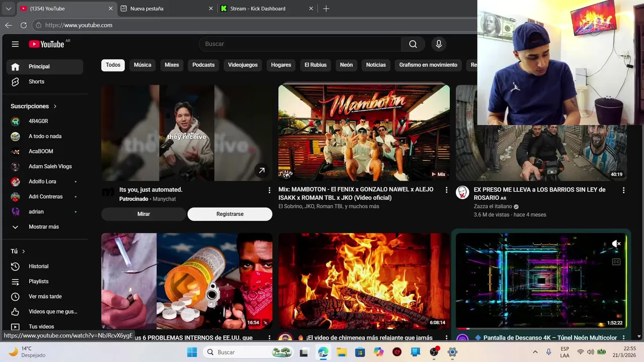Open Zazza el italiano channel avatar

462,192
